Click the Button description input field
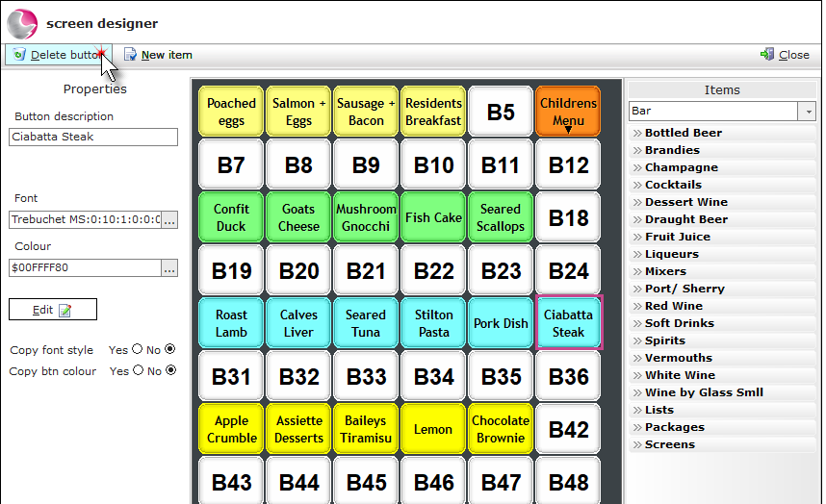 click(x=93, y=137)
